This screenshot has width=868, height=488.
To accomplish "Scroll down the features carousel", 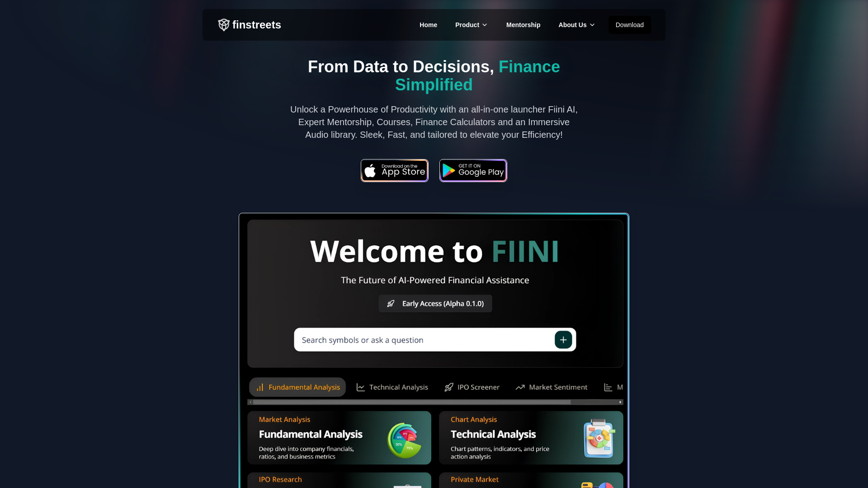I will (619, 402).
